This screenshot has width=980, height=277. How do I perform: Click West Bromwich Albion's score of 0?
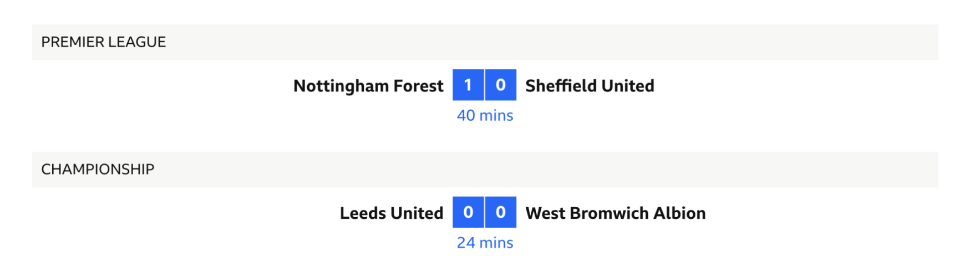click(501, 212)
